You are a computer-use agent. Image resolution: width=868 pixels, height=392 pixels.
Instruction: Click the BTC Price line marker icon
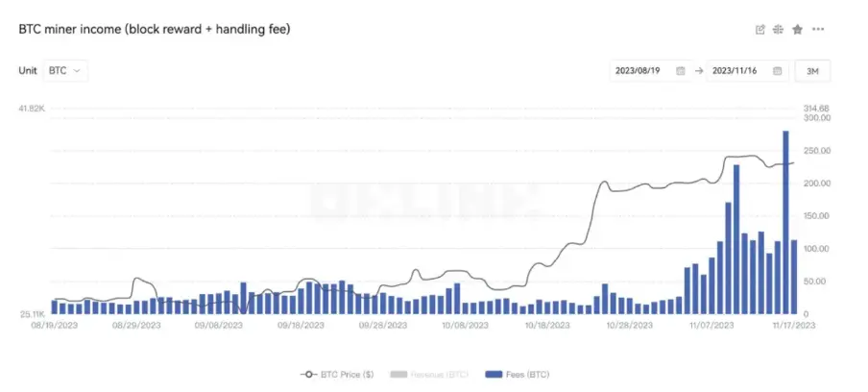[x=308, y=374]
